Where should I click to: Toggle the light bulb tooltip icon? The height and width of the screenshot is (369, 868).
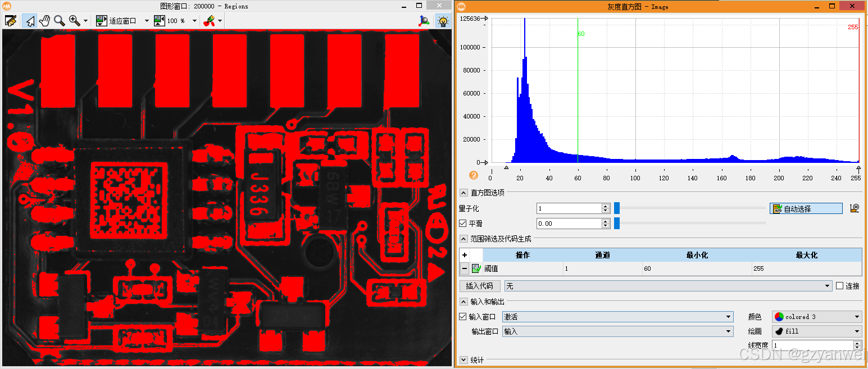click(443, 21)
